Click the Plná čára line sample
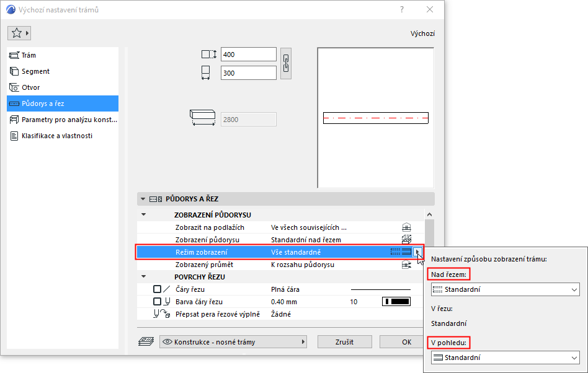Image resolution: width=588 pixels, height=373 pixels. pyautogui.click(x=381, y=289)
